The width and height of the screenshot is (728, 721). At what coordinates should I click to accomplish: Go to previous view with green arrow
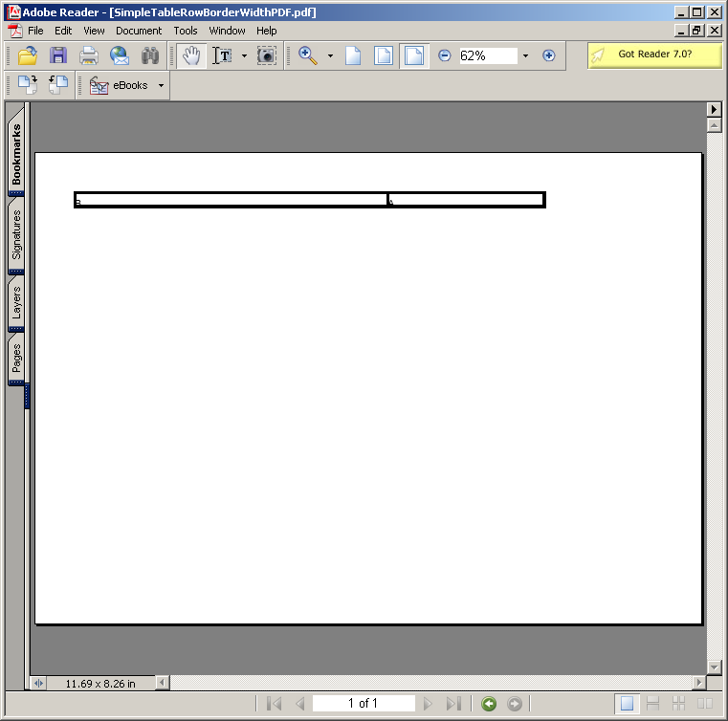(x=489, y=704)
